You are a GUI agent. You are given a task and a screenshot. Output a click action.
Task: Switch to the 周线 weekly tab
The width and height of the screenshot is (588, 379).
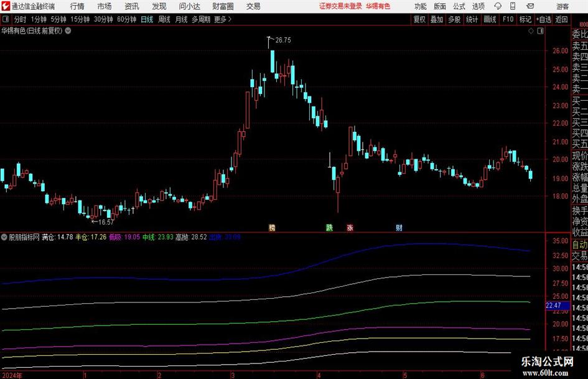164,19
